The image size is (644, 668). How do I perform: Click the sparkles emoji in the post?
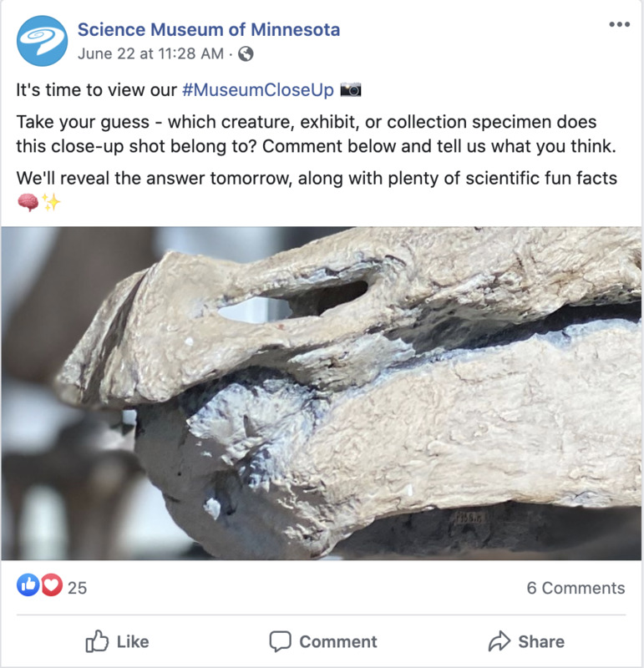pyautogui.click(x=51, y=201)
